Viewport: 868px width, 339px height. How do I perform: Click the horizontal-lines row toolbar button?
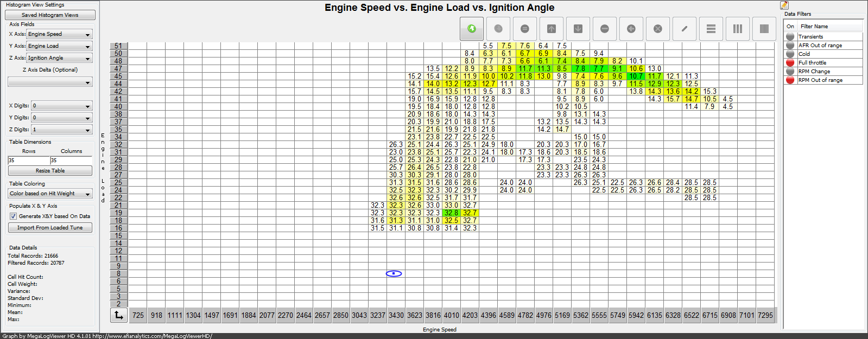coord(711,29)
